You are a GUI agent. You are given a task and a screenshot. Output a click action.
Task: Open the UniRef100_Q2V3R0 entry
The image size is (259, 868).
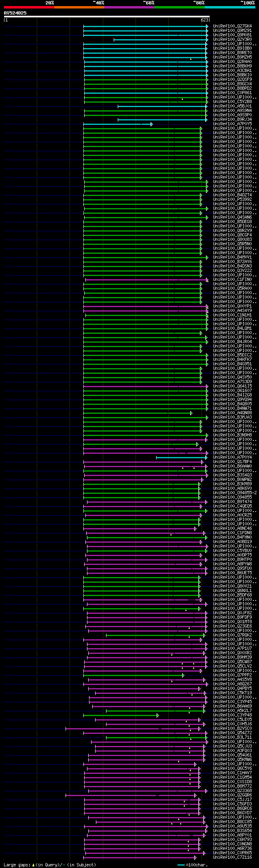pyautogui.click(x=232, y=39)
